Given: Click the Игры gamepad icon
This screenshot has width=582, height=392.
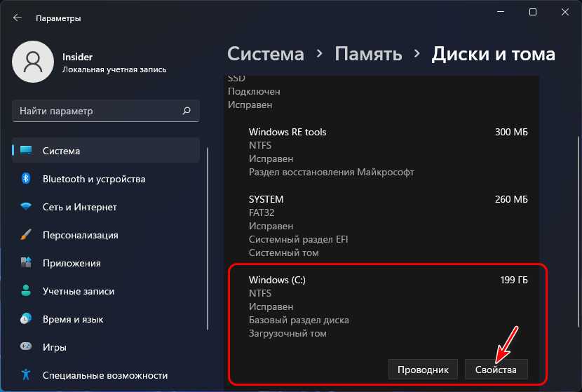Looking at the screenshot, I should pyautogui.click(x=27, y=347).
